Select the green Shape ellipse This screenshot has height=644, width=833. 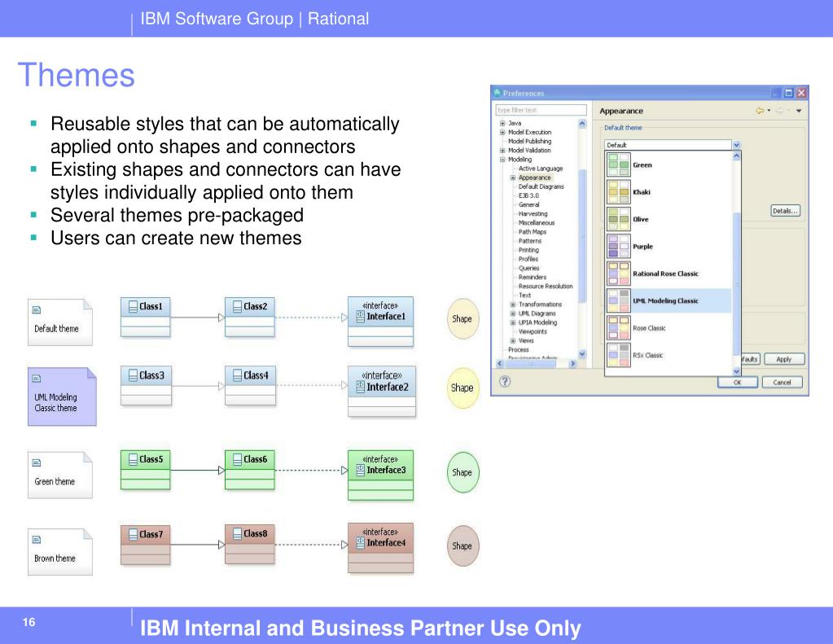tap(463, 472)
